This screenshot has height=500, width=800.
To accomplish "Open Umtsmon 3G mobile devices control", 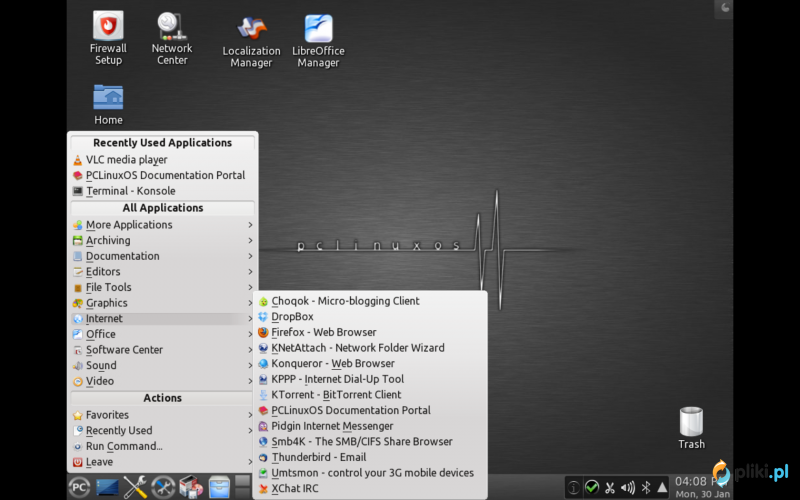I will point(370,473).
